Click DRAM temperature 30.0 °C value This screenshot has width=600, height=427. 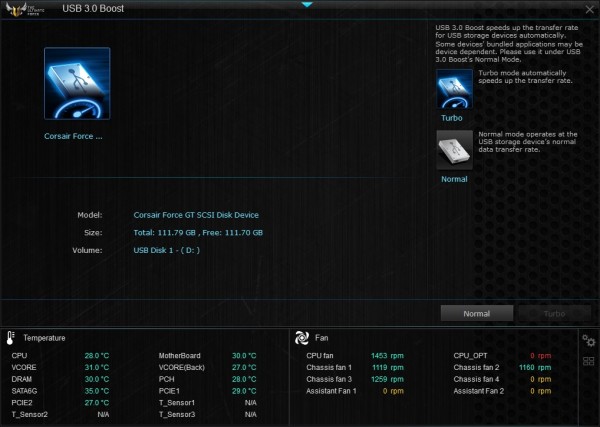coord(97,379)
